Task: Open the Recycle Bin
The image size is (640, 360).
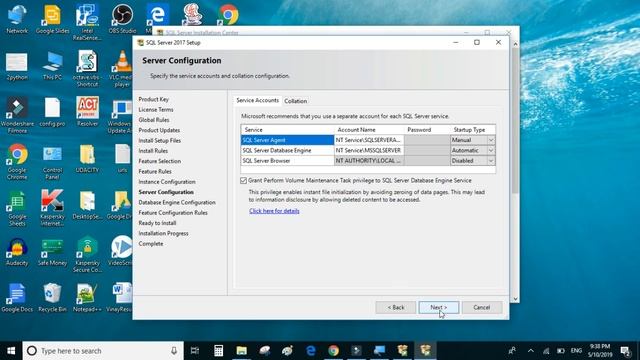Action: tap(52, 298)
